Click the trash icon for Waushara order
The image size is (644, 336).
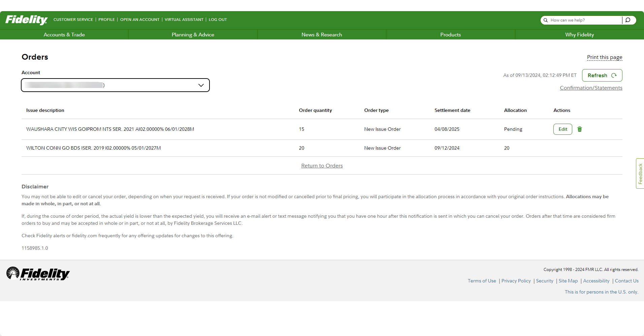(x=580, y=129)
